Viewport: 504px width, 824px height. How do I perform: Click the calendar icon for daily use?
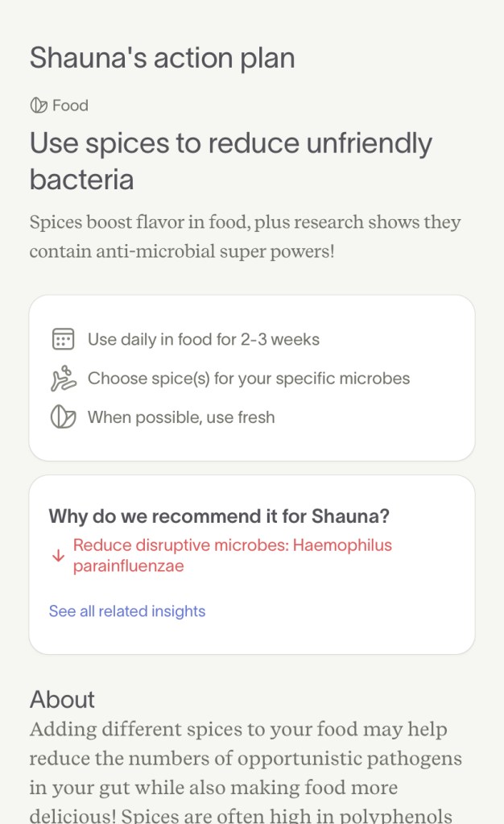coord(63,339)
